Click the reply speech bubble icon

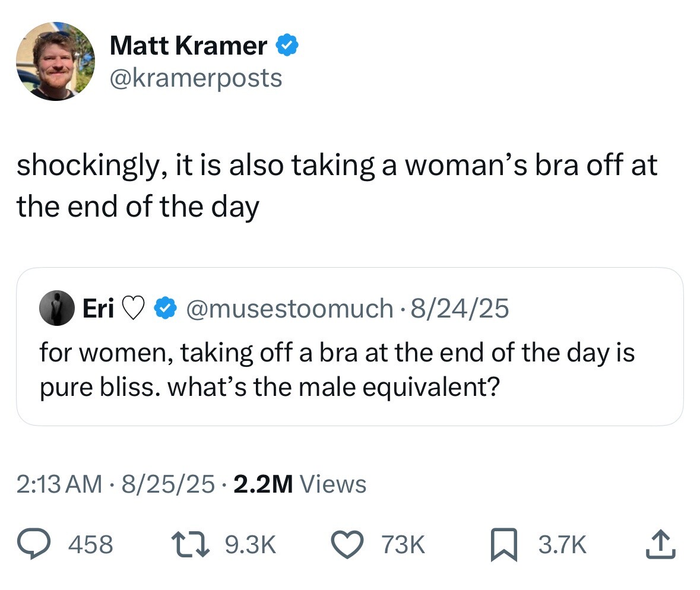point(36,544)
